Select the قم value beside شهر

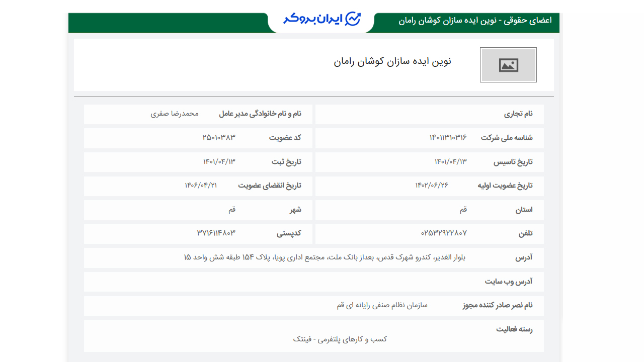click(232, 210)
